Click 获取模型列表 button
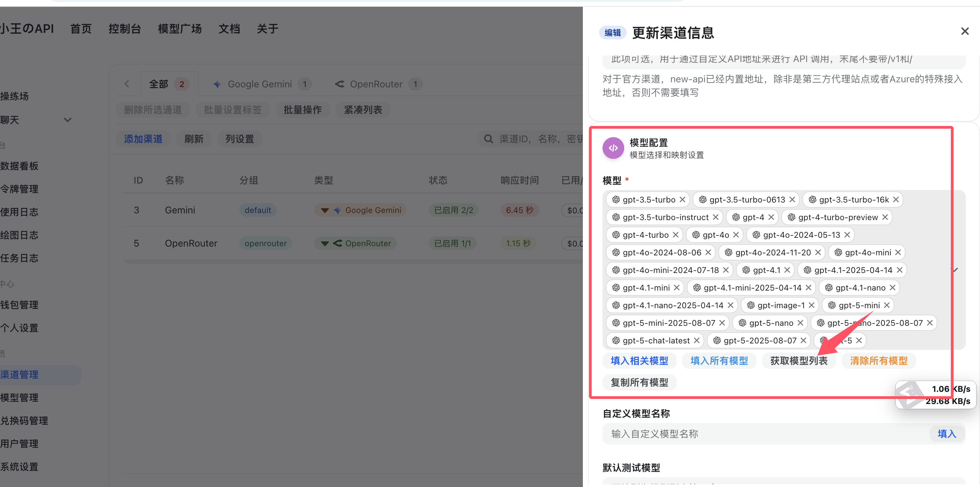The image size is (980, 487). [799, 361]
